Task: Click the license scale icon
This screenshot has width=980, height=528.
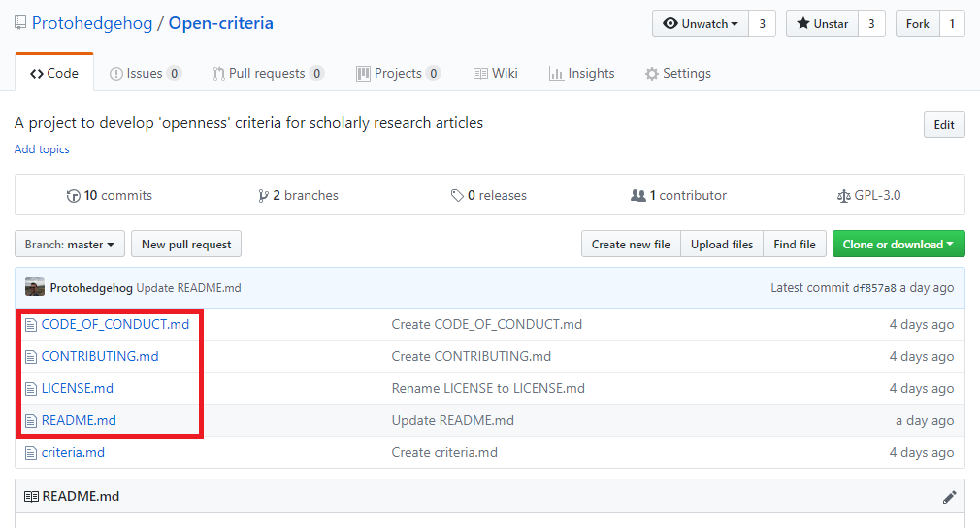Action: point(844,196)
